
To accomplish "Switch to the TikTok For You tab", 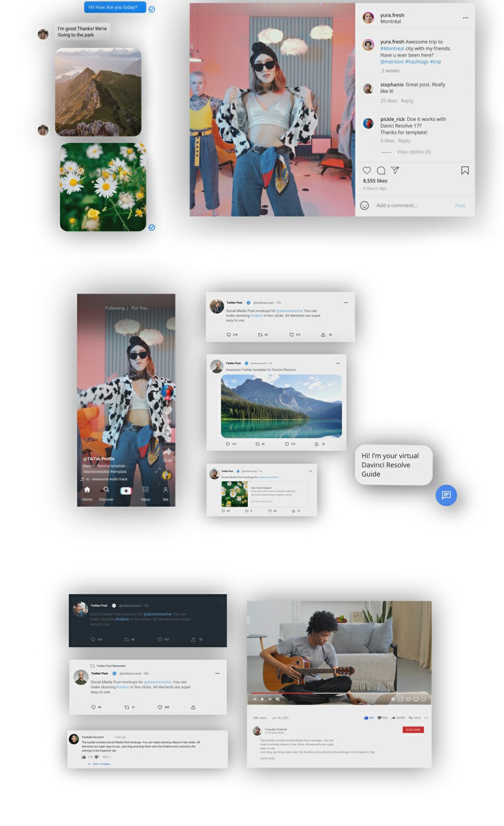I will pos(139,308).
